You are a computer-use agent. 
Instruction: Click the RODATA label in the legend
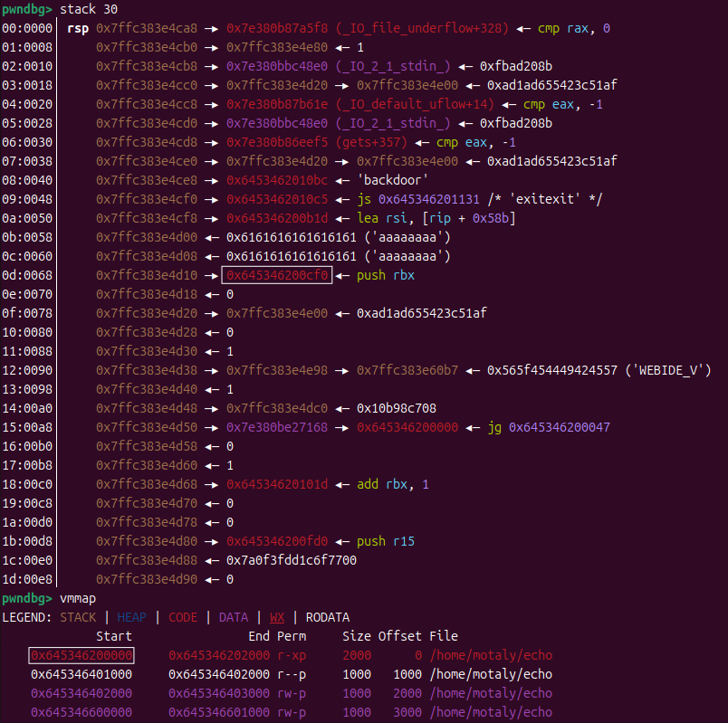[327, 617]
